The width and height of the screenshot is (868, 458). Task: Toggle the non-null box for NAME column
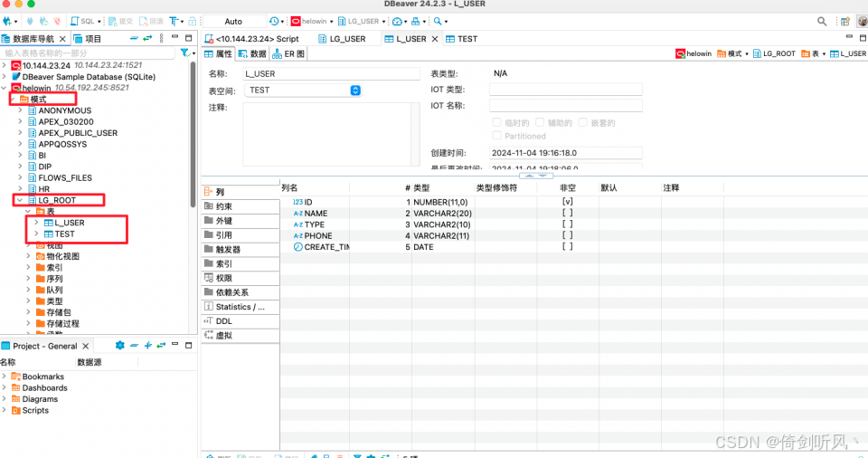point(568,213)
